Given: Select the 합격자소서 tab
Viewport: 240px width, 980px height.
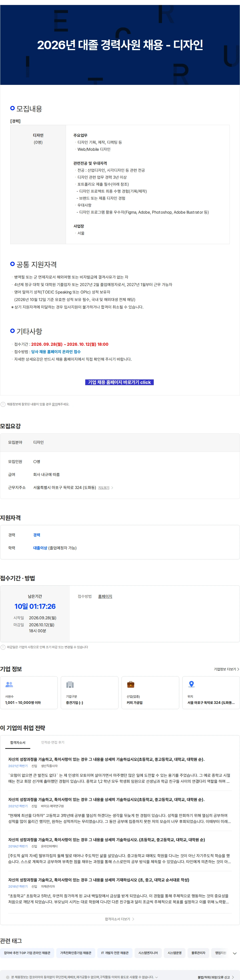Looking at the screenshot, I should point(18,742).
